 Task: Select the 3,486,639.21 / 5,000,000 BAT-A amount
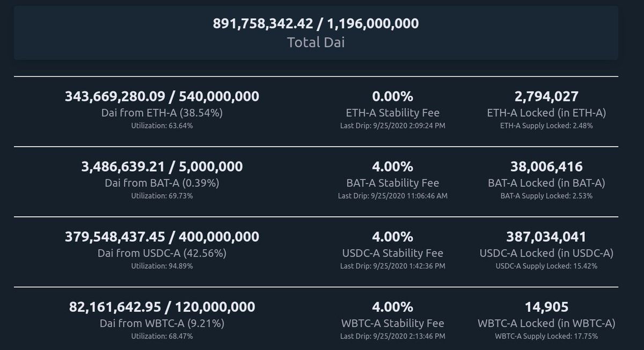click(x=162, y=166)
